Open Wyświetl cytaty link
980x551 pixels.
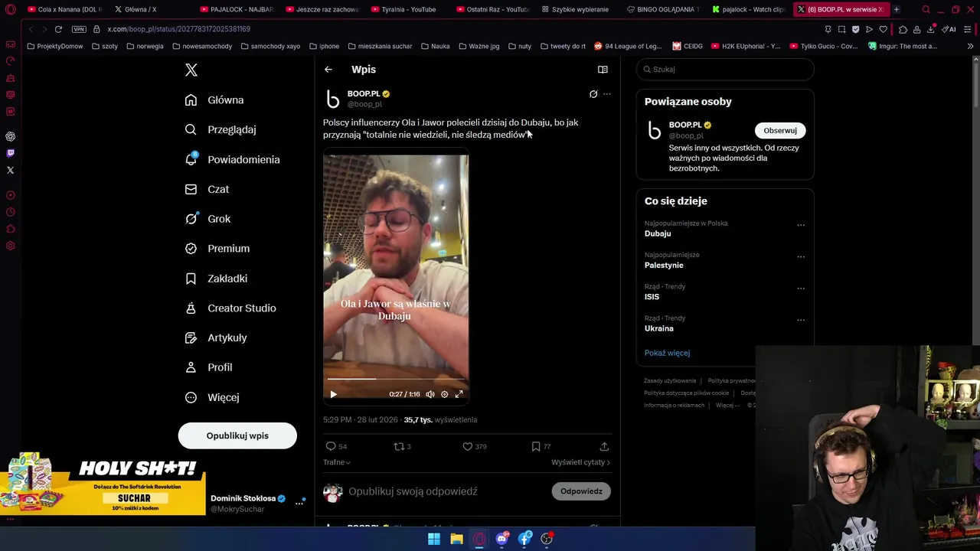pyautogui.click(x=580, y=462)
